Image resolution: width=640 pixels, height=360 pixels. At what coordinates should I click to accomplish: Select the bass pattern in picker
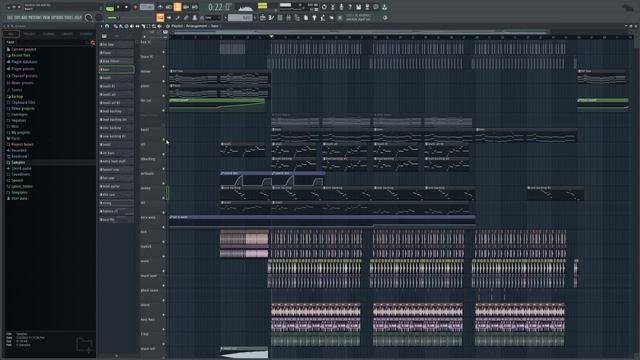(116, 69)
